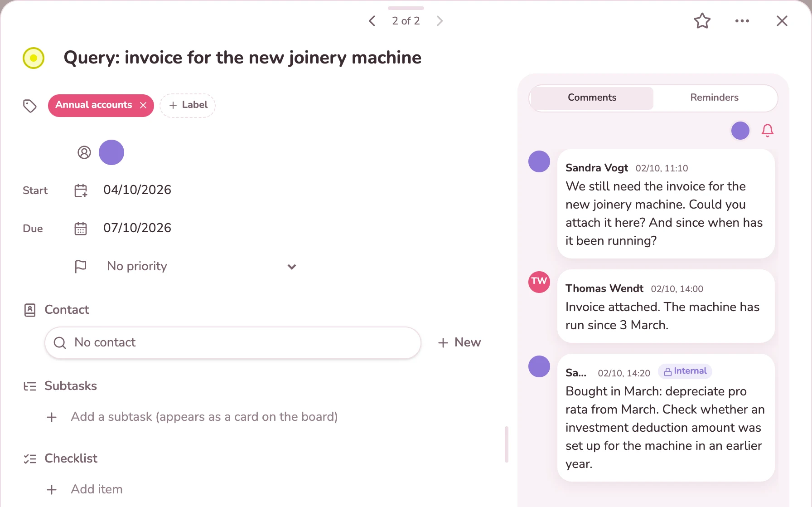Open the purple assignee avatar
This screenshot has height=507, width=812.
click(111, 152)
